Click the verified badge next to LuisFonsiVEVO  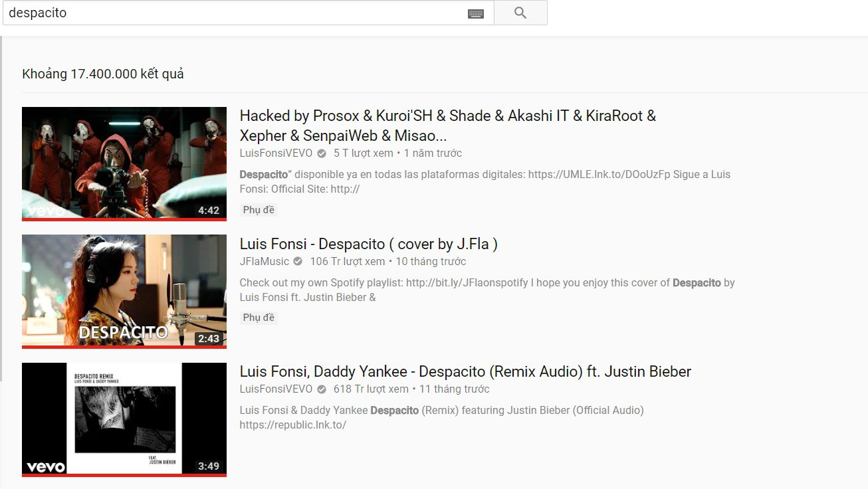[x=320, y=153]
